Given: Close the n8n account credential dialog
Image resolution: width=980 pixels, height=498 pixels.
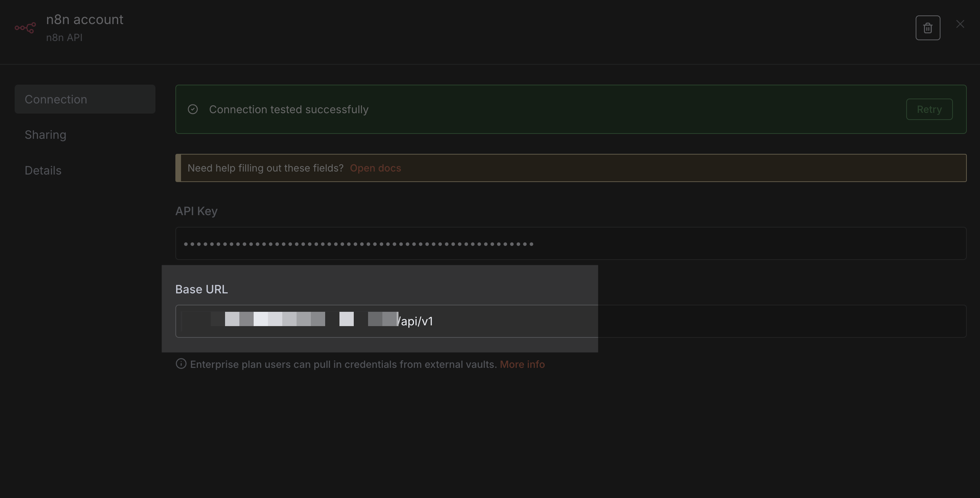Looking at the screenshot, I should [x=960, y=24].
